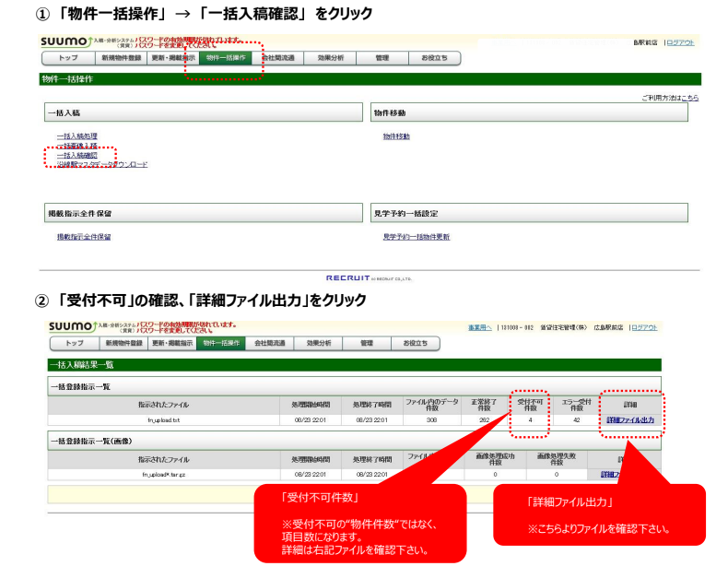Click the 画像処理成功件数 column header
Image resolution: width=728 pixels, height=578 pixels.
click(x=495, y=459)
